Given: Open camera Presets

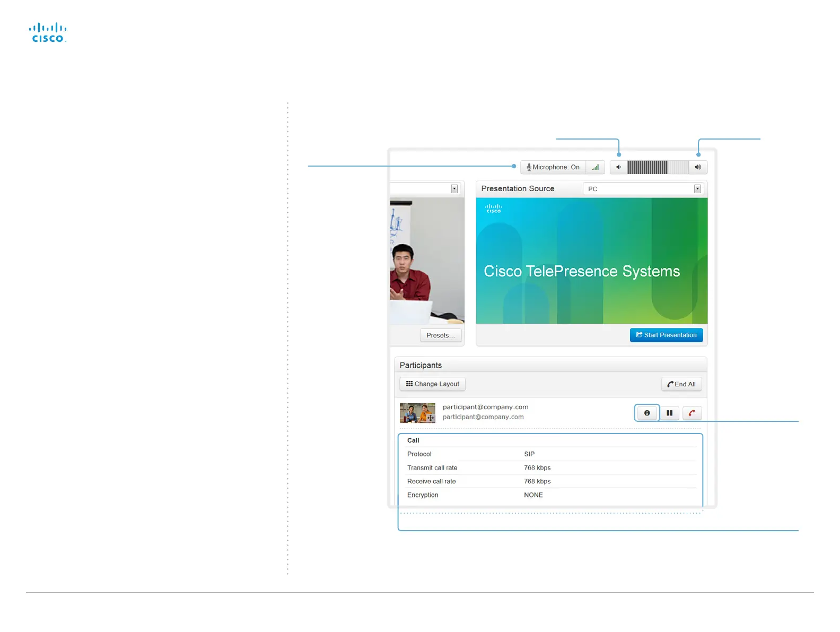Looking at the screenshot, I should coord(441,335).
